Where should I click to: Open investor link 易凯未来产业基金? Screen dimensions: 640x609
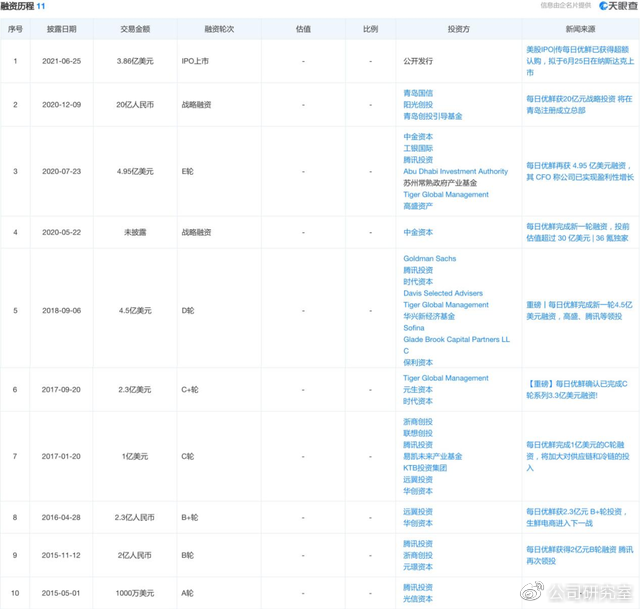[433, 456]
